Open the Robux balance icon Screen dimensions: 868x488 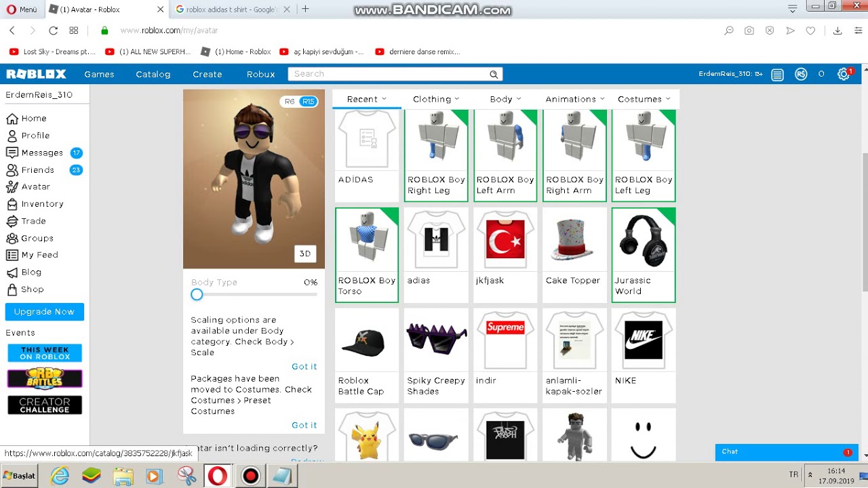801,75
